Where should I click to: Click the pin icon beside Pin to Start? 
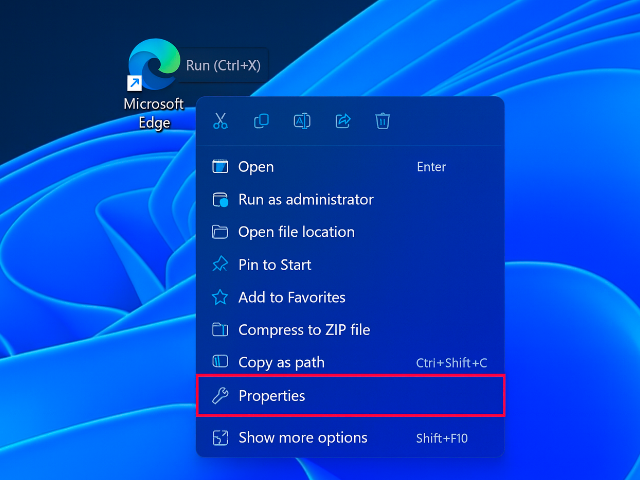click(x=220, y=265)
